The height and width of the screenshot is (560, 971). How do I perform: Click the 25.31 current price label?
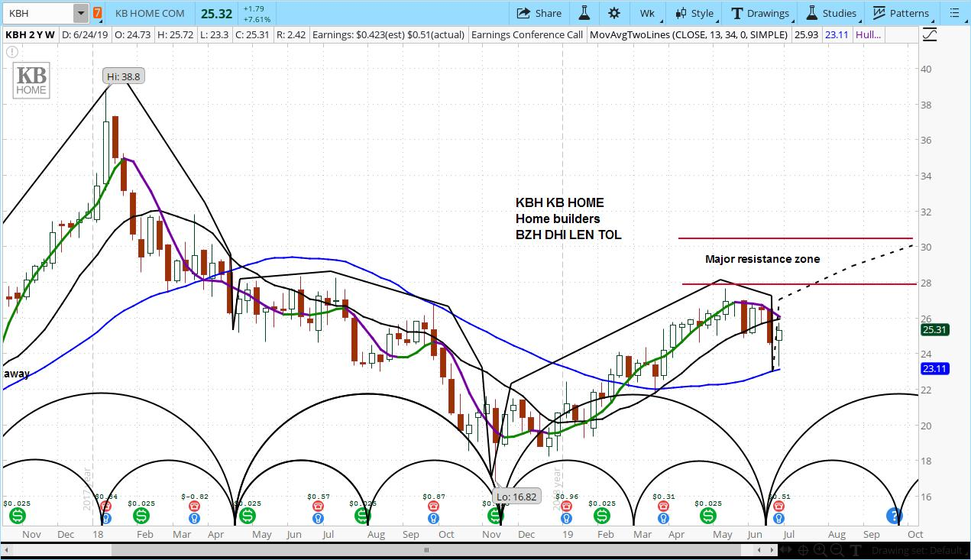(934, 330)
